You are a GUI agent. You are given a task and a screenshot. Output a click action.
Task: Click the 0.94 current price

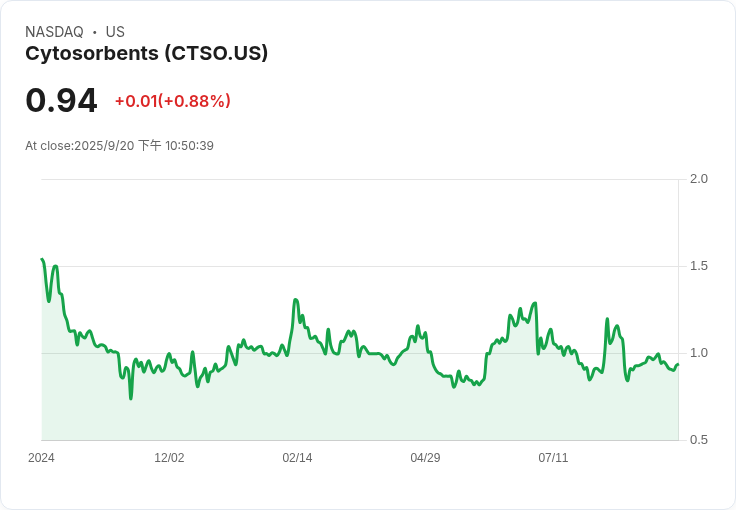click(61, 100)
